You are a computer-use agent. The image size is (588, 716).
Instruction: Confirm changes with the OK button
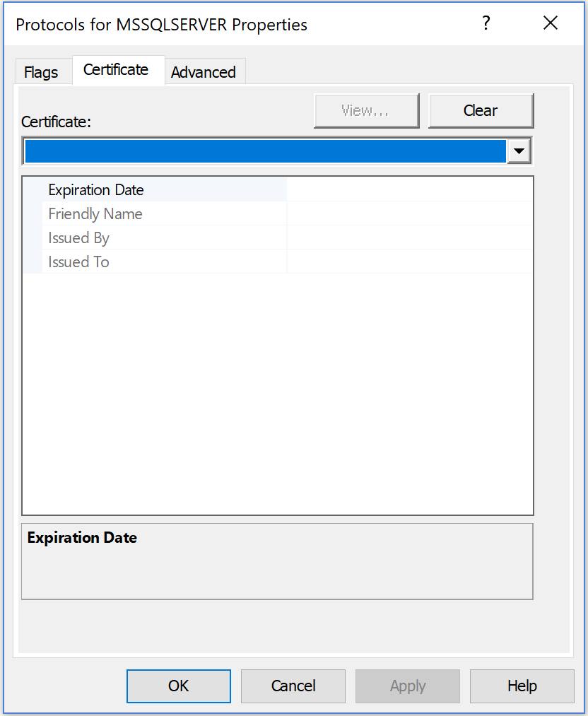coord(178,686)
